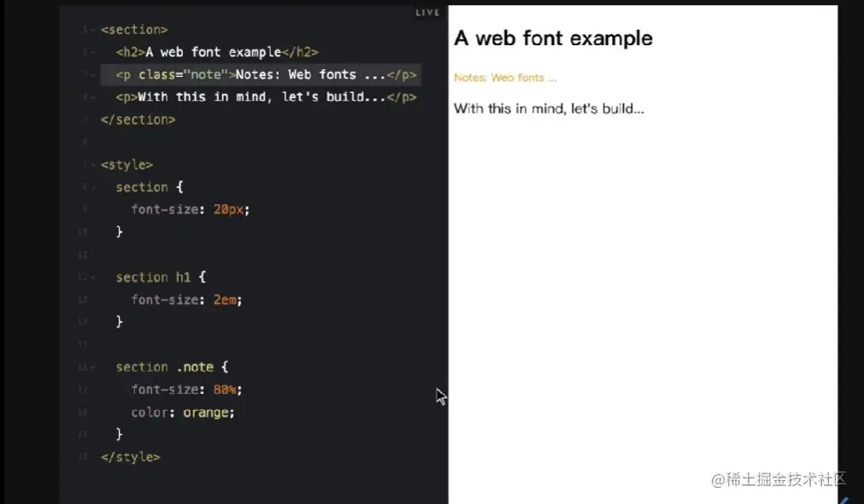Click the <h2>A web font example</h2> code line

coord(217,52)
